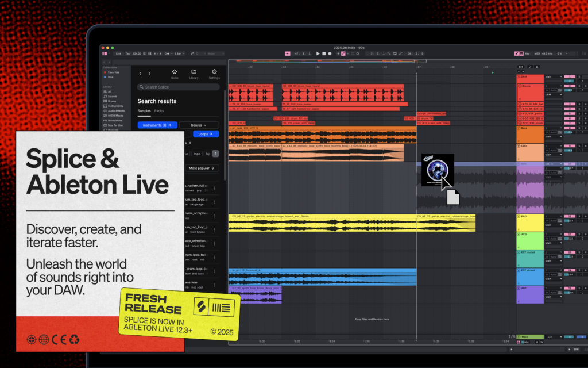The height and width of the screenshot is (368, 588).
Task: Toggle Link in the transport bar
Action: pos(118,53)
